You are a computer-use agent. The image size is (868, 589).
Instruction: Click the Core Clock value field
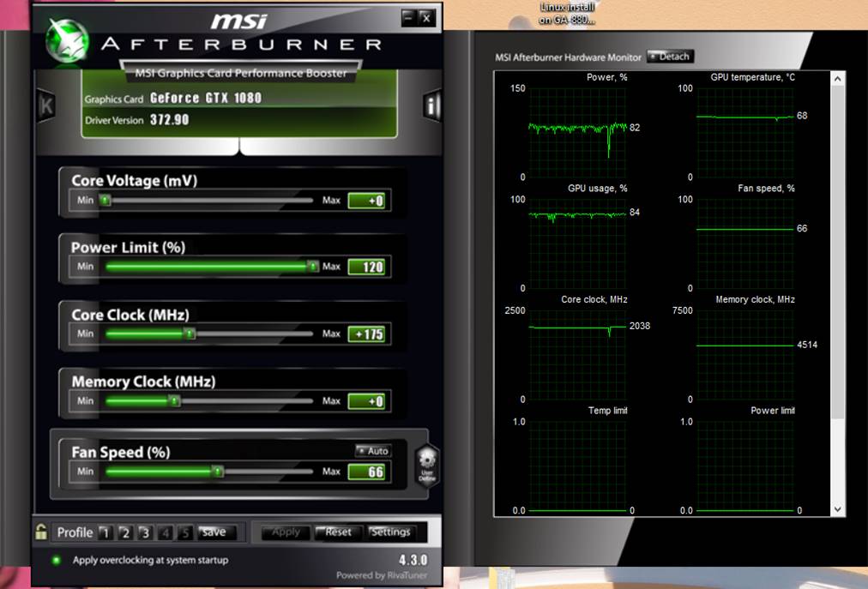pos(366,334)
